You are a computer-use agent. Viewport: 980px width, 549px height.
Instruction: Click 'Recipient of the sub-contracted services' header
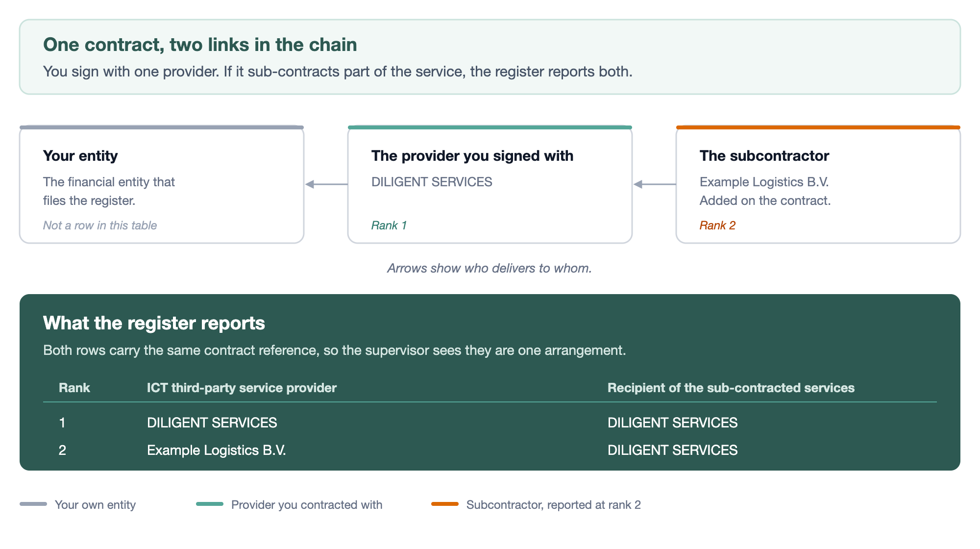pyautogui.click(x=731, y=388)
